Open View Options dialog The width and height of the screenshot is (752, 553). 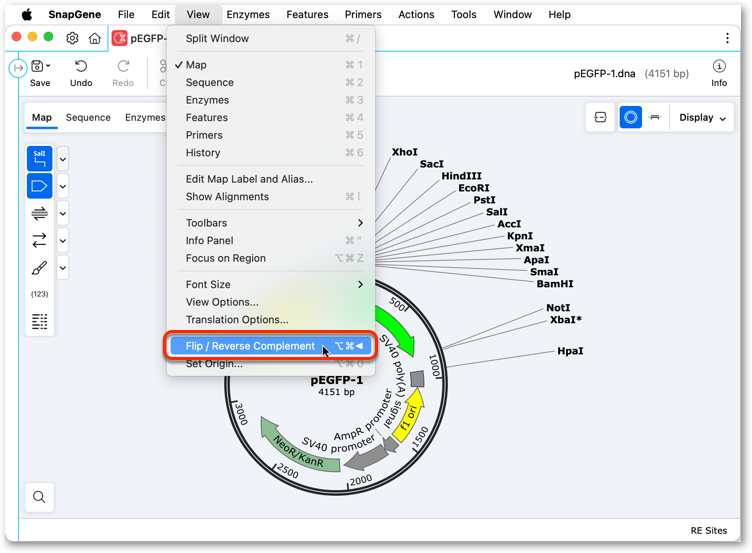tap(271, 302)
